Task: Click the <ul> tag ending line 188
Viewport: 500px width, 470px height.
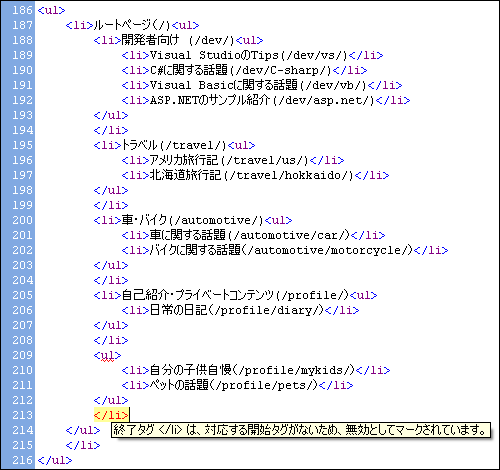Action: (249, 40)
